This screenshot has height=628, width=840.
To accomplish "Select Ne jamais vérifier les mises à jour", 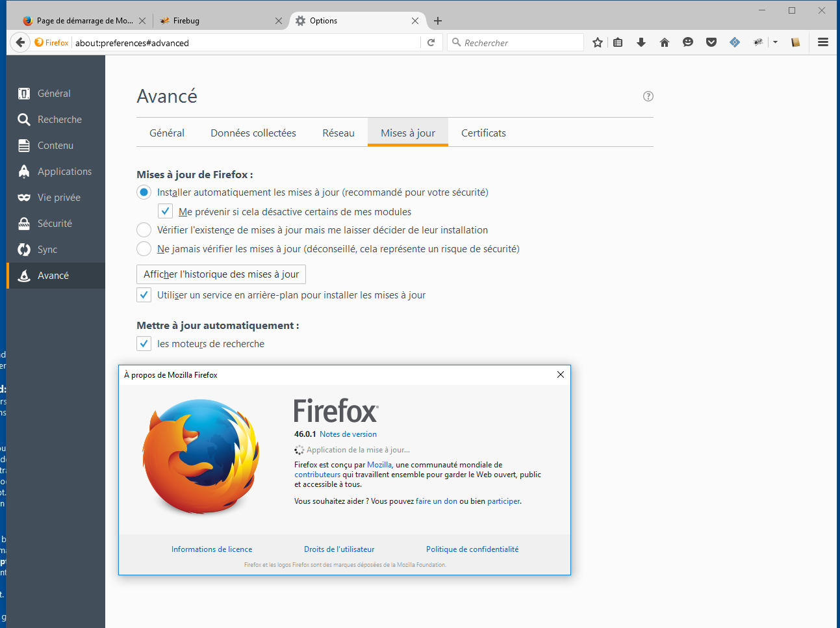I will [144, 249].
